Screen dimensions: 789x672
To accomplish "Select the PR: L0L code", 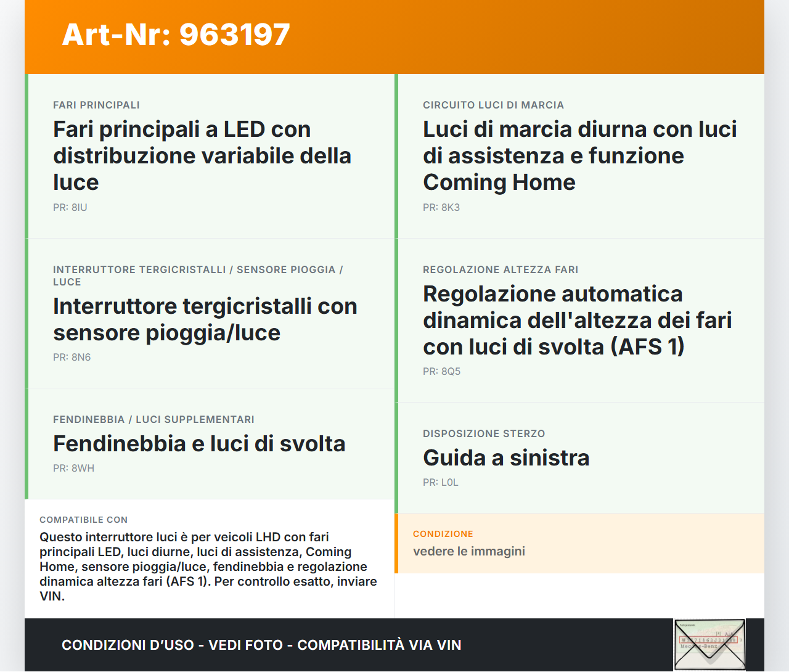I will click(x=440, y=482).
